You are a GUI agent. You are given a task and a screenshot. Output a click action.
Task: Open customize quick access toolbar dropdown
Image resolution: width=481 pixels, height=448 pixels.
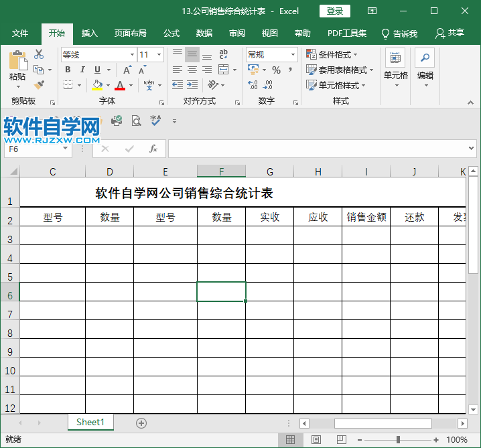click(x=174, y=121)
